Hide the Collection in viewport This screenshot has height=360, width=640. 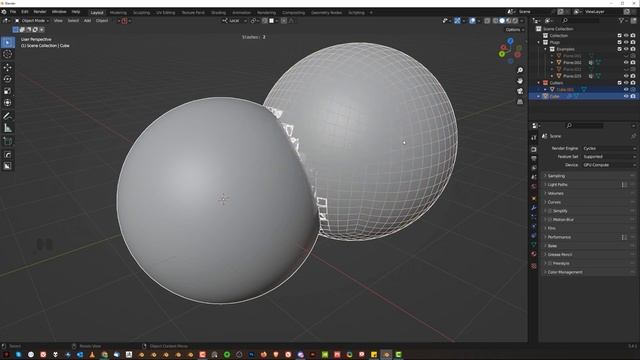pos(626,36)
